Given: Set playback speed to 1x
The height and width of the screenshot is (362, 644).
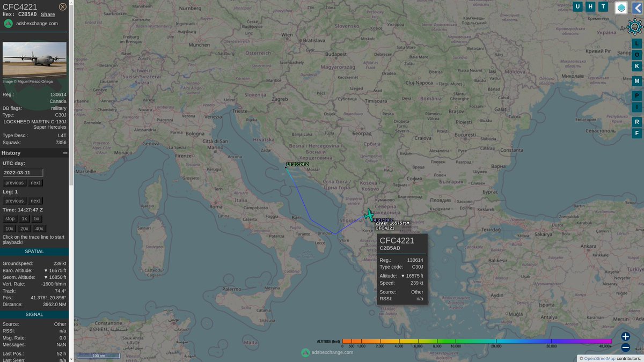Looking at the screenshot, I should coord(24,219).
